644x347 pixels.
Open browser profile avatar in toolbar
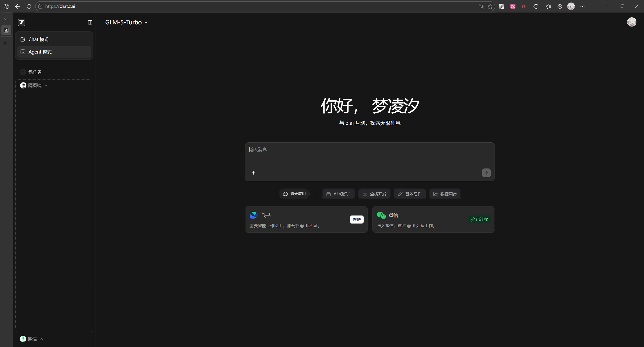[571, 6]
